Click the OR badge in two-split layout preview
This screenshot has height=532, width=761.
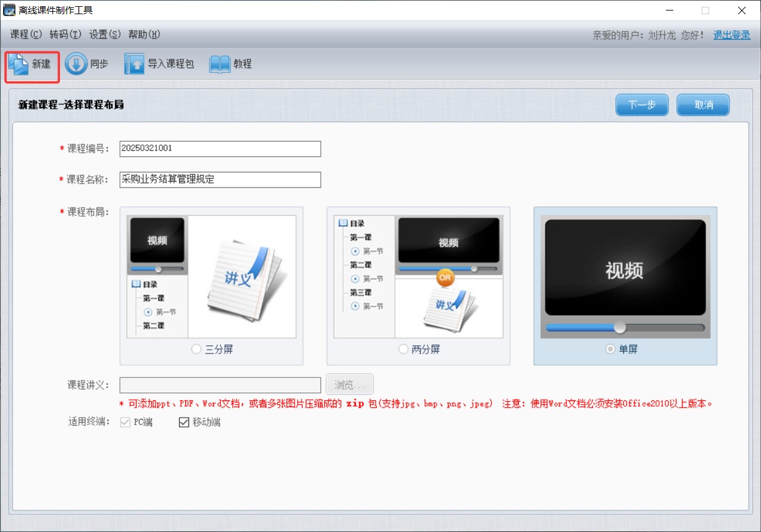pyautogui.click(x=445, y=278)
